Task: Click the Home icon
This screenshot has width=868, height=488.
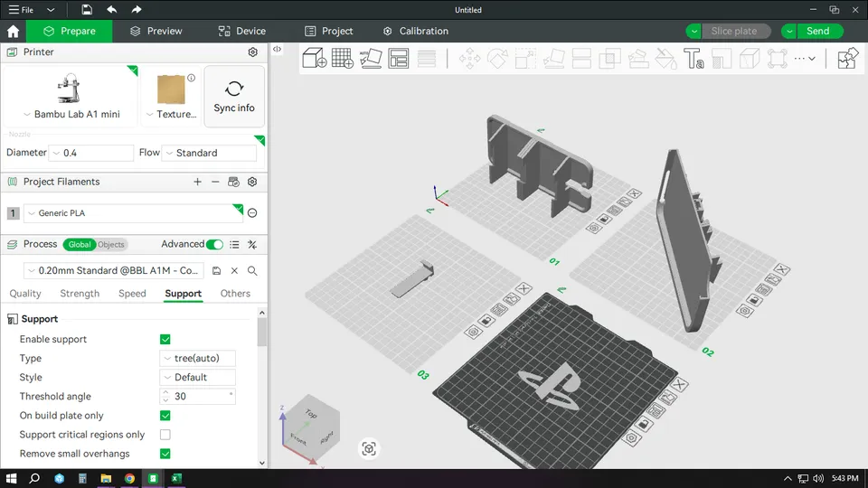Action: coord(14,32)
